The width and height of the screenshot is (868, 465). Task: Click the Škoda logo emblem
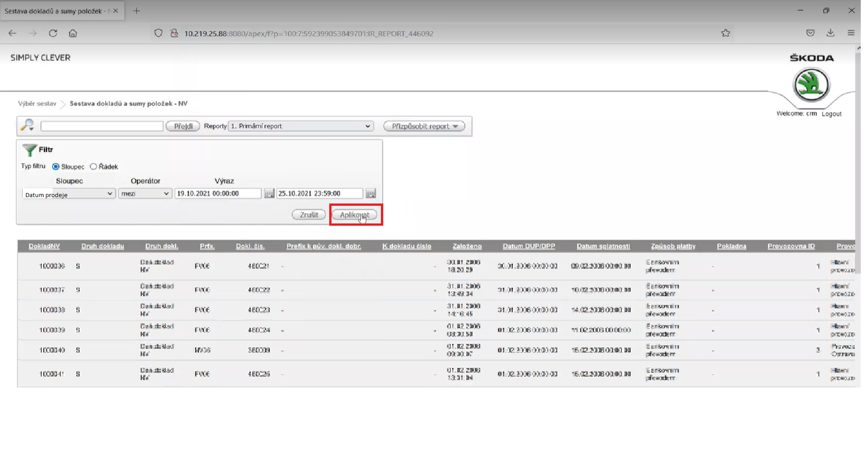pos(811,85)
